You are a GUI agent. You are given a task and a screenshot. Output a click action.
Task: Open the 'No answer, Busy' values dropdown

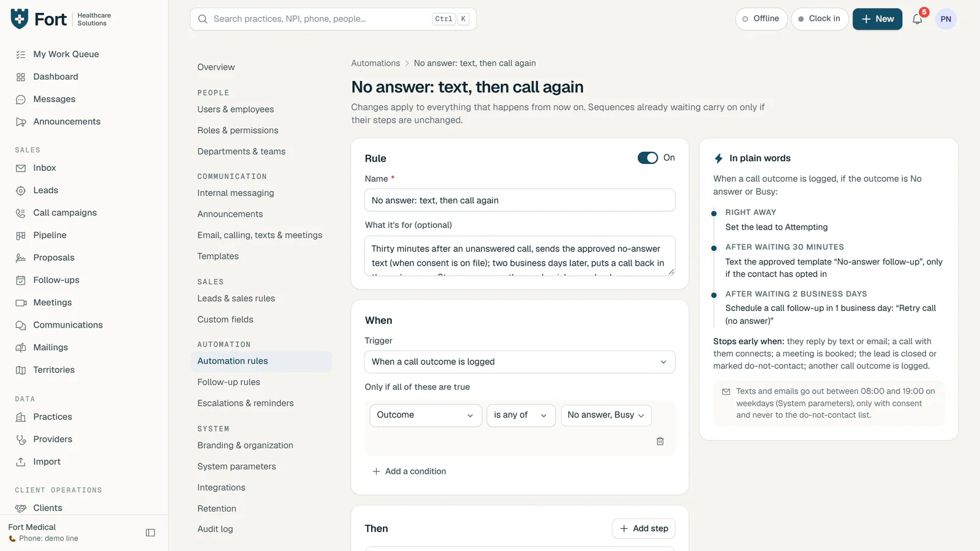coord(606,415)
